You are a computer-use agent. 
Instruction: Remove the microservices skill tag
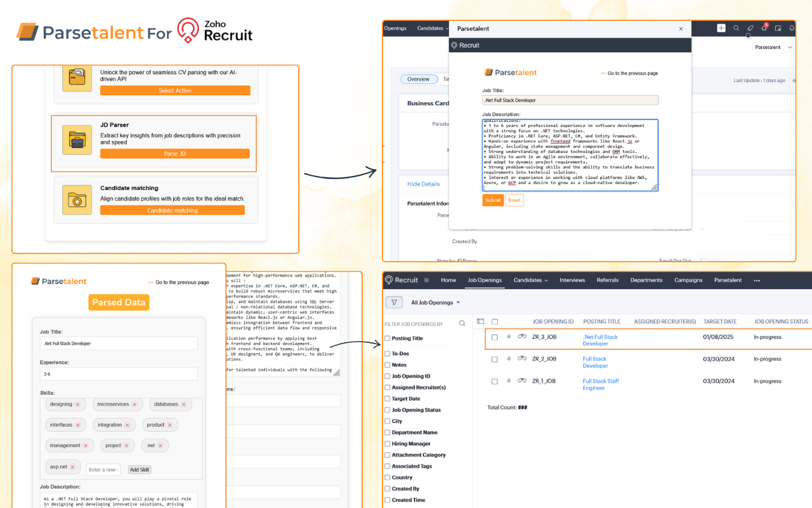(134, 404)
